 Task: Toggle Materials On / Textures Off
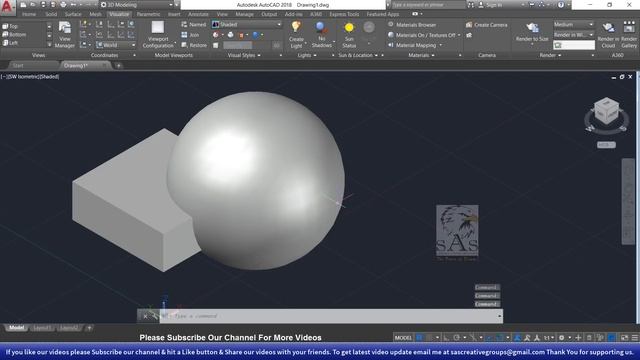(424, 35)
